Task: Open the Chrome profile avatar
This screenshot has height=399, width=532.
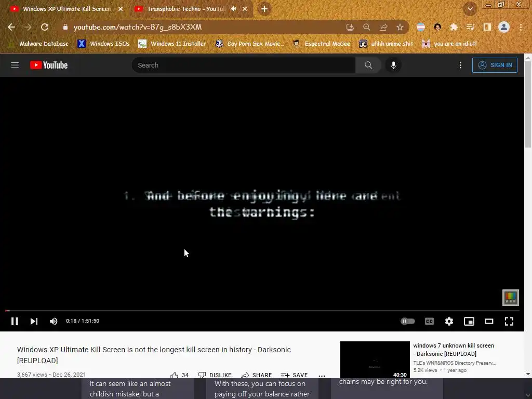Action: pos(504,27)
